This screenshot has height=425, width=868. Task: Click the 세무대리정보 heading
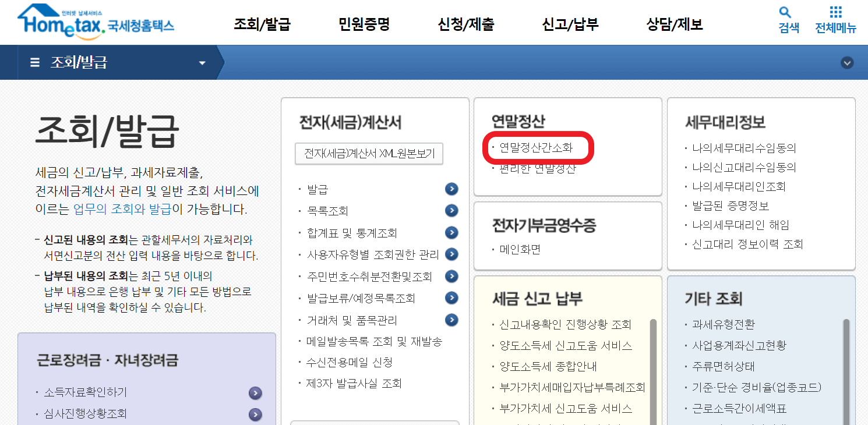[725, 122]
